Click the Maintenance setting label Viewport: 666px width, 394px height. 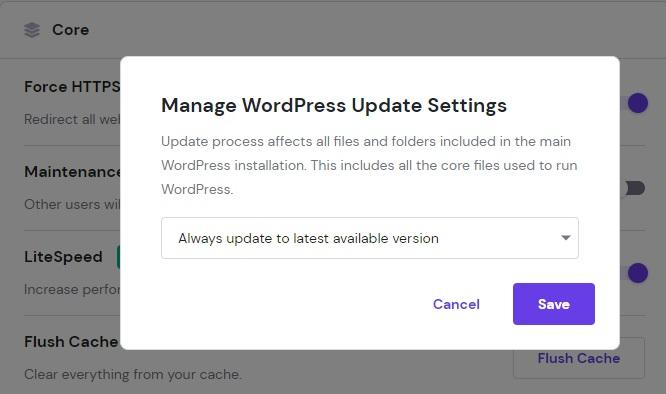(72, 172)
